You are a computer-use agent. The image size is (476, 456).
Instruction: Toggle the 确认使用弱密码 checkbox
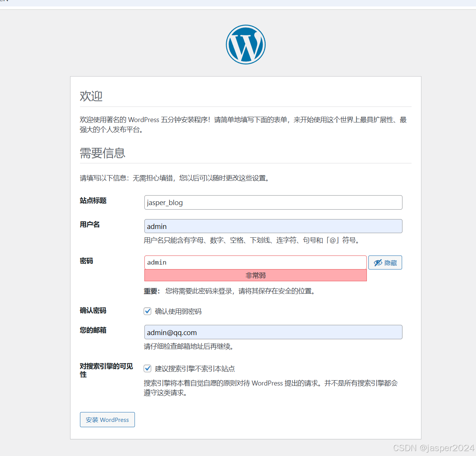147,311
